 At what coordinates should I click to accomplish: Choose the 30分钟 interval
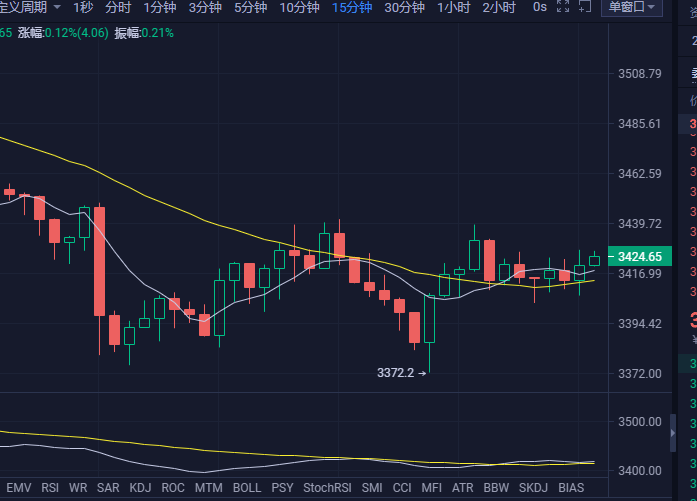tap(404, 8)
